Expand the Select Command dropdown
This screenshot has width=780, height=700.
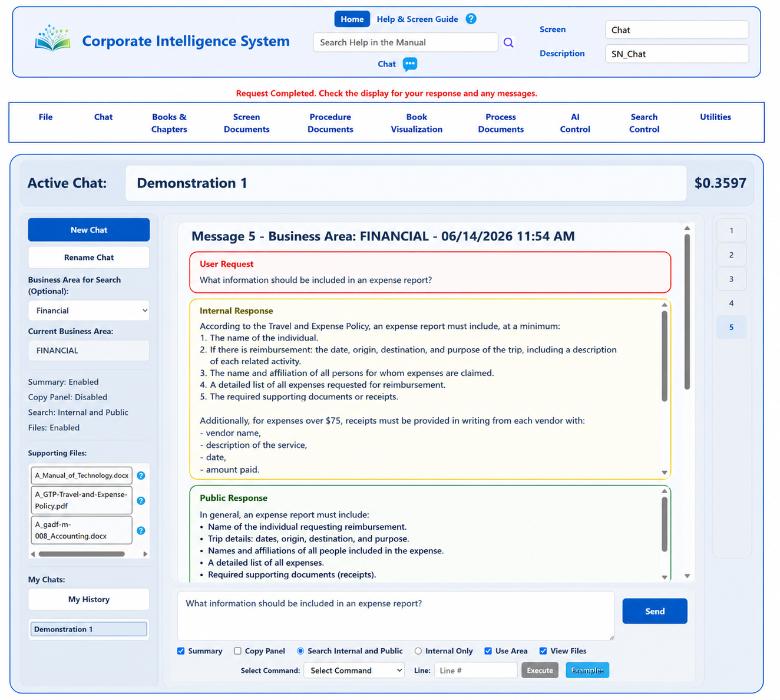click(x=354, y=671)
